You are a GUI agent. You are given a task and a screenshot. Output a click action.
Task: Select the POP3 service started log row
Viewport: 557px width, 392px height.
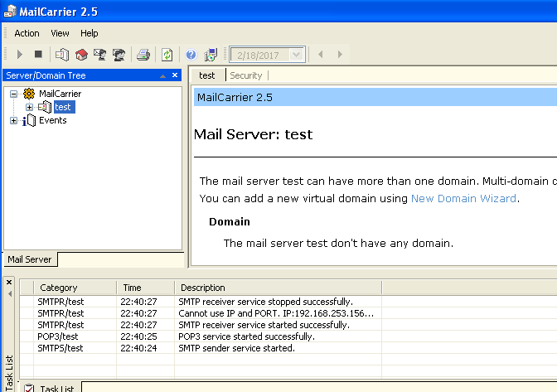point(246,336)
